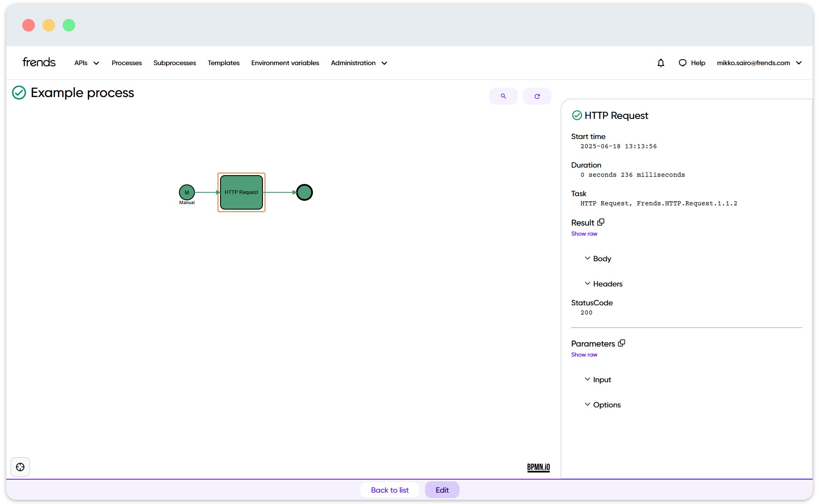This screenshot has height=504, width=819.
Task: Click the frends logo
Action: click(x=39, y=62)
